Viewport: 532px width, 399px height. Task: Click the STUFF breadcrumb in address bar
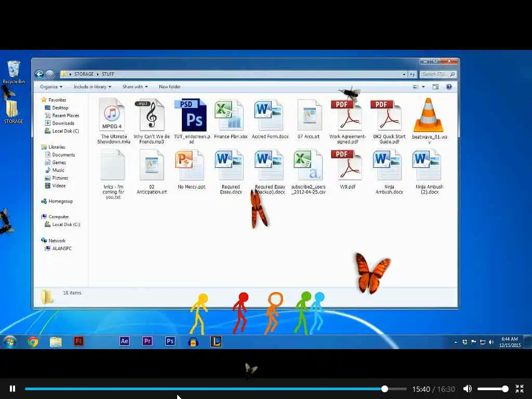(108, 74)
